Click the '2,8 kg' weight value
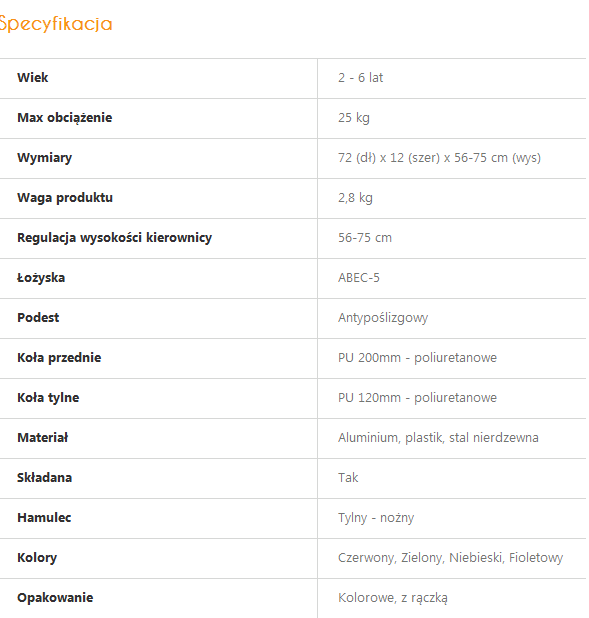The height and width of the screenshot is (618, 589). tap(355, 198)
